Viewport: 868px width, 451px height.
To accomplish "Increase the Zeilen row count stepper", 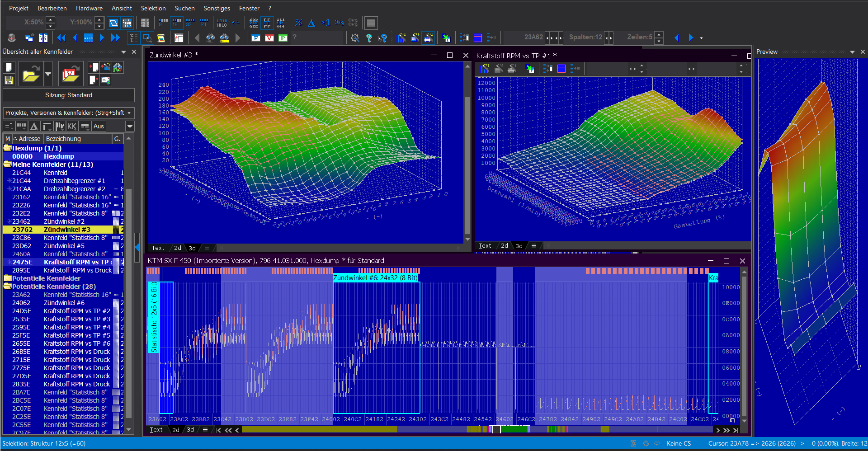I will pos(659,34).
